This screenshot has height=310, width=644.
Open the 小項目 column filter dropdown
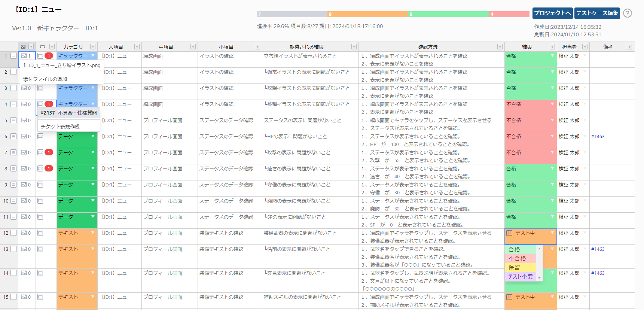[257, 47]
